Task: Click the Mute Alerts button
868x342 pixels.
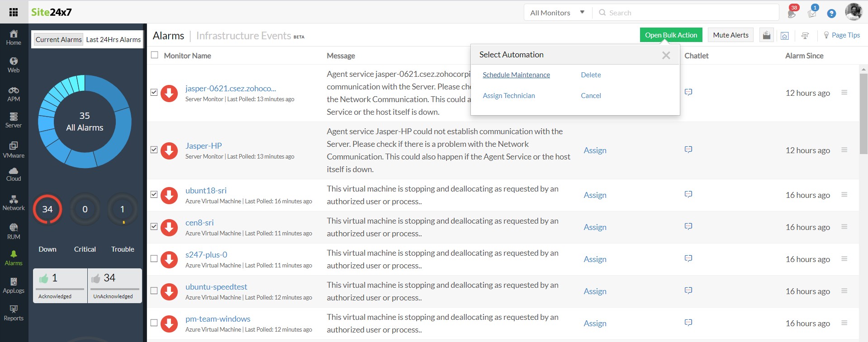Action: point(730,35)
